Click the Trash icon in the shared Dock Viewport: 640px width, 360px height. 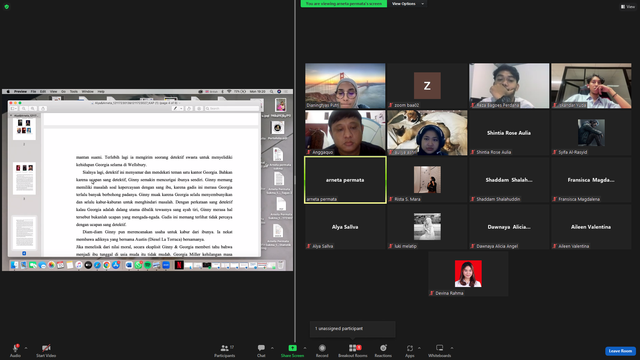[281, 265]
